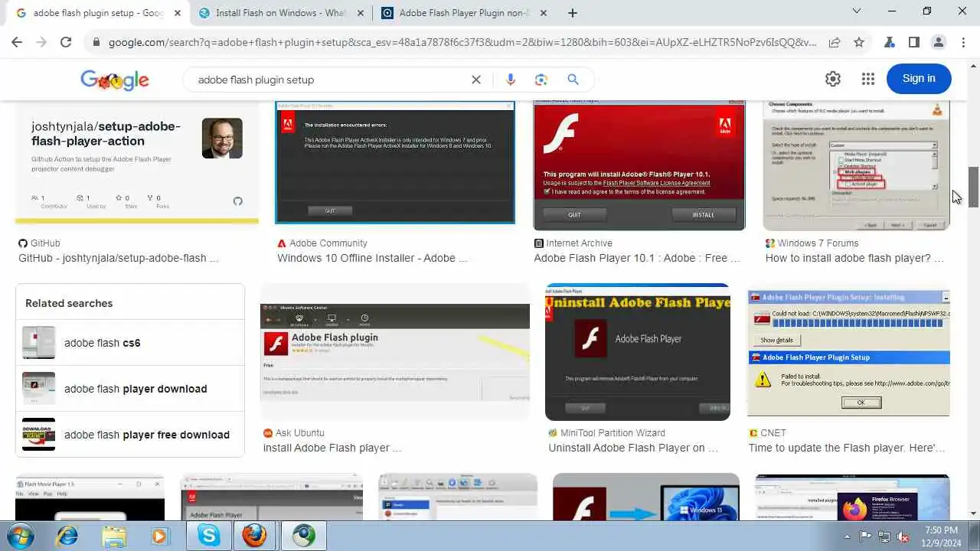980x551 pixels.
Task: Search by image with the Lens icon
Action: 541,80
